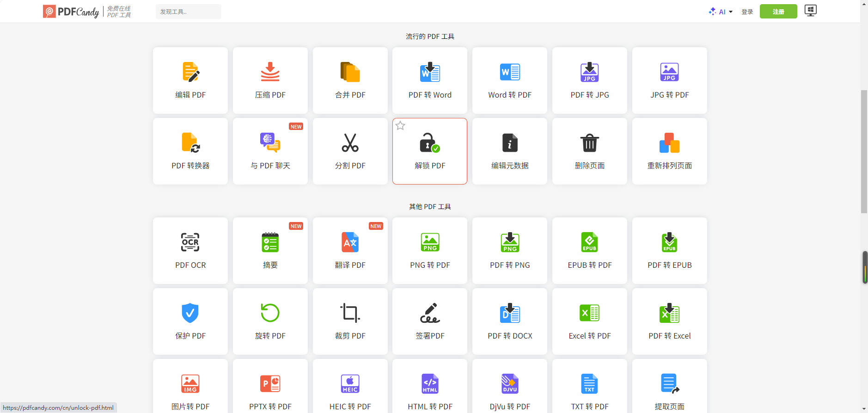Open the Chat with PDF tool
The image size is (868, 413).
[x=270, y=151]
